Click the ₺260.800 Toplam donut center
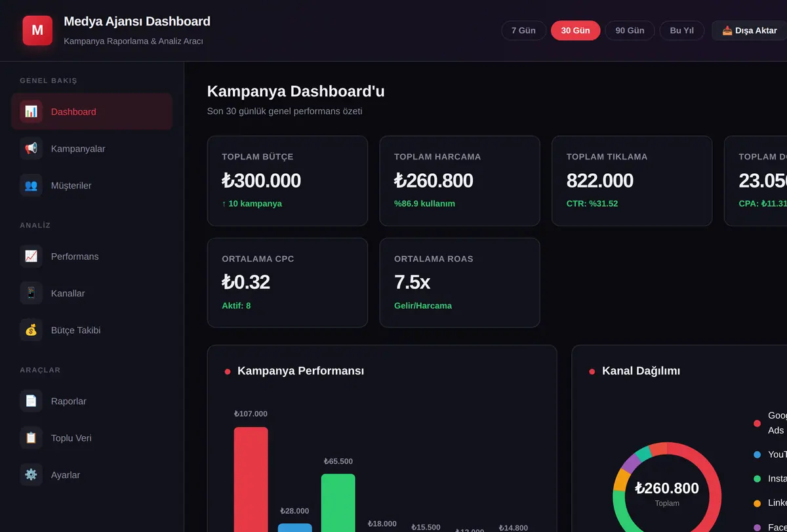 tap(667, 494)
